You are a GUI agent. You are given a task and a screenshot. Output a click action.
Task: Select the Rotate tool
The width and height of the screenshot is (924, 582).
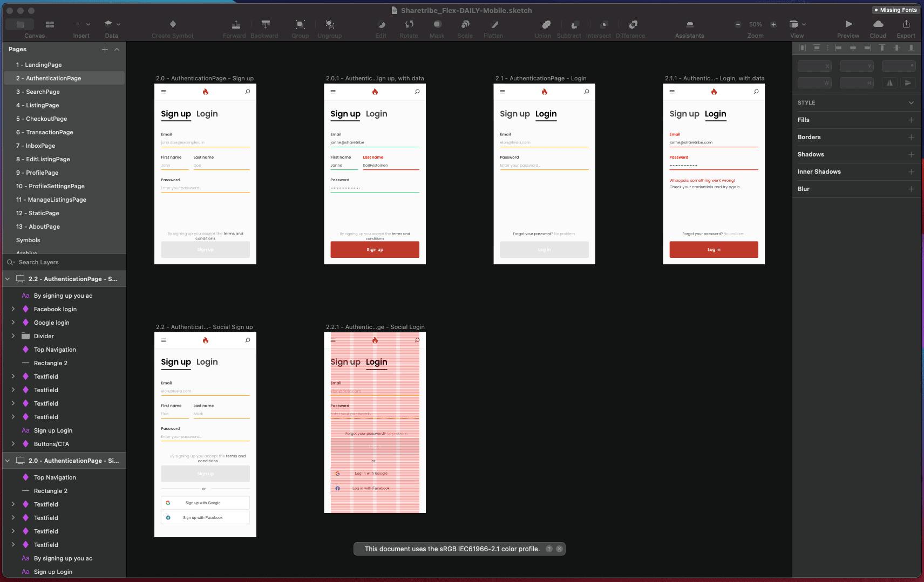pyautogui.click(x=409, y=25)
